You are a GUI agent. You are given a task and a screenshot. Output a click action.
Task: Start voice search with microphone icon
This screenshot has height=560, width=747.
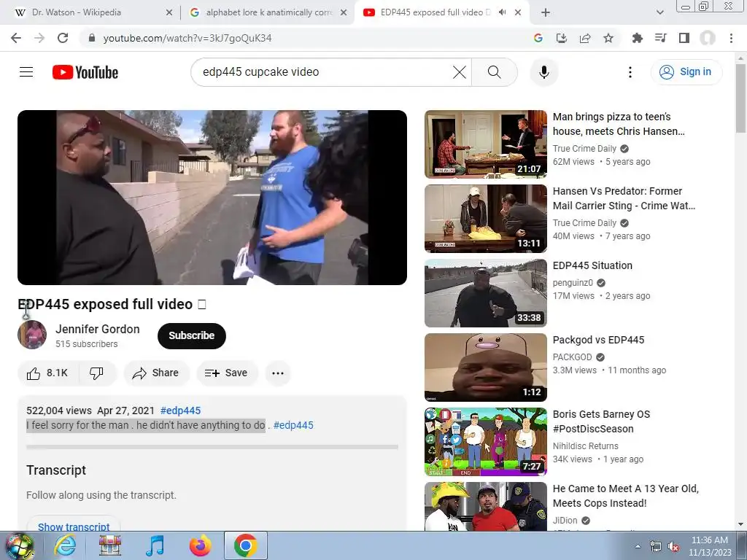[544, 72]
